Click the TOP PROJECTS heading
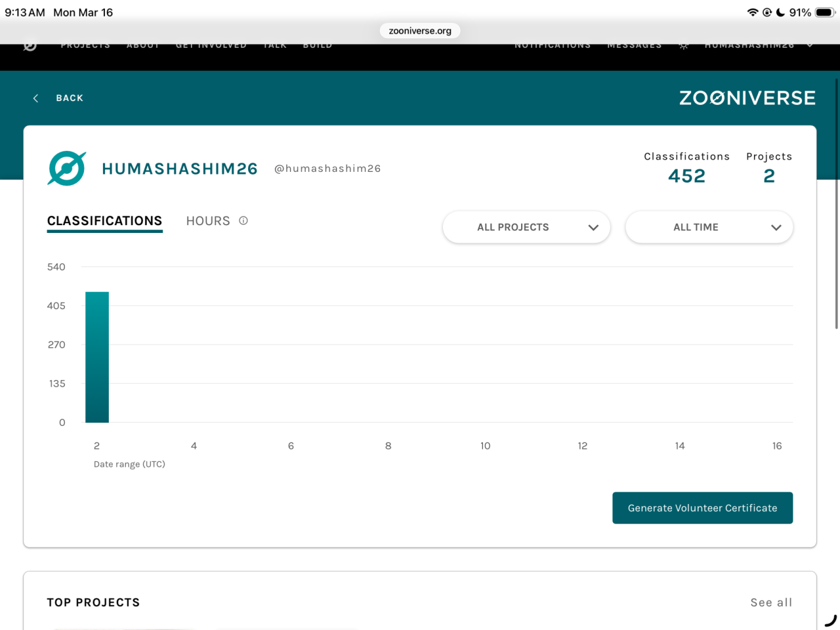The image size is (840, 630). coord(93,602)
